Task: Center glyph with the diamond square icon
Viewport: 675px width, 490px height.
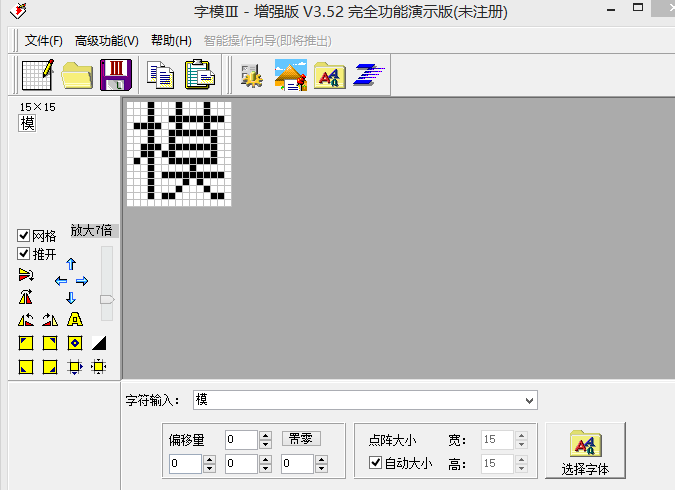Action: pyautogui.click(x=75, y=343)
